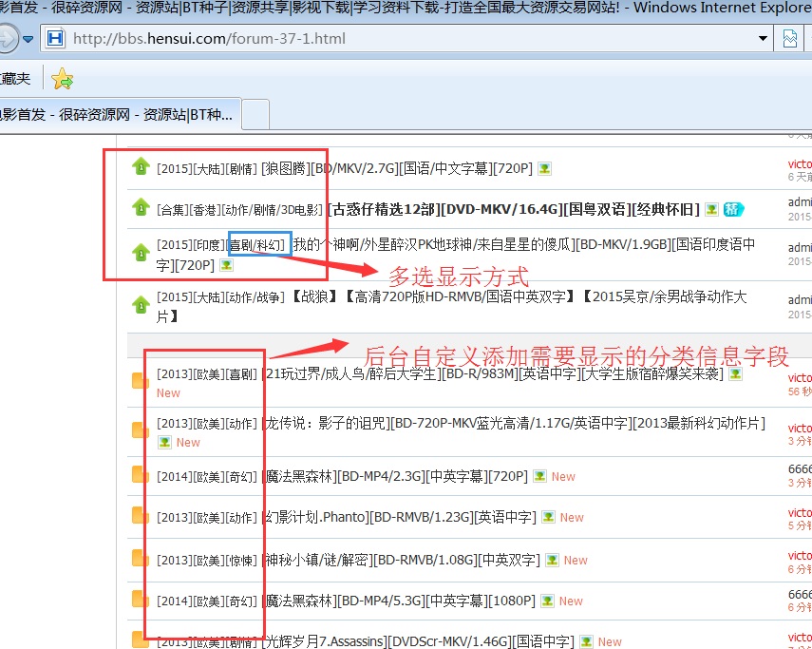The image size is (812, 649).
Task: Click folder icon of 魔法黑森林 5.3G thread
Action: click(140, 599)
